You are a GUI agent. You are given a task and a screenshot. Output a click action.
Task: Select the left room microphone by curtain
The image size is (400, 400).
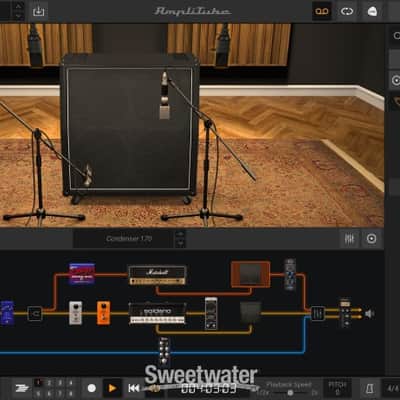35,45
